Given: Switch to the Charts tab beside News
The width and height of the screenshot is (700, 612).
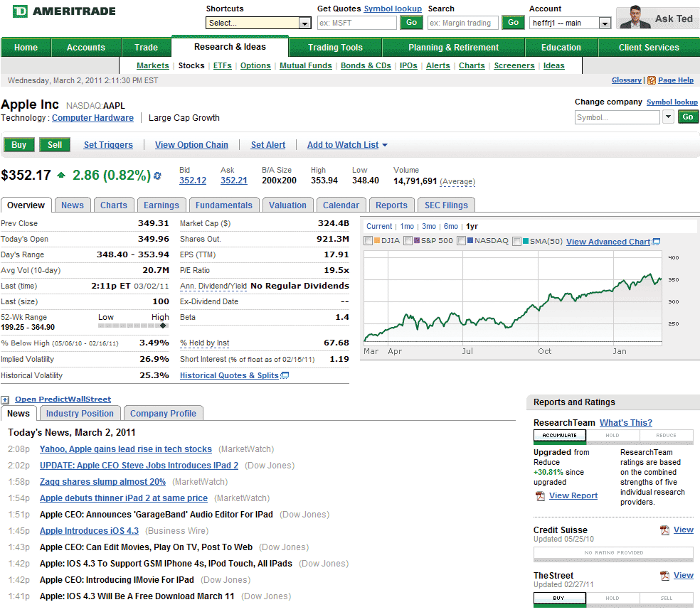Looking at the screenshot, I should [x=113, y=205].
